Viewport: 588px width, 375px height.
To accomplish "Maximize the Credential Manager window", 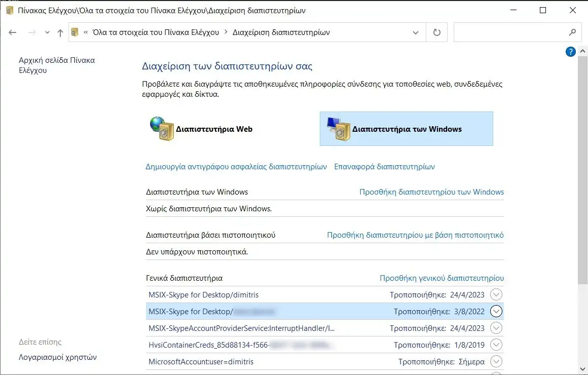I will pyautogui.click(x=542, y=10).
